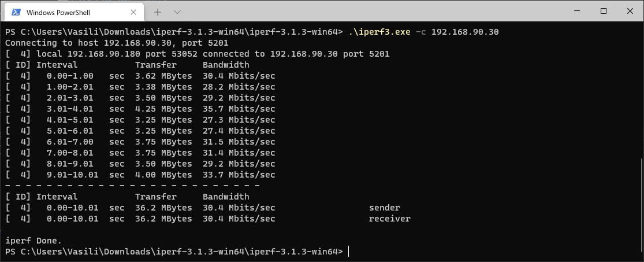The height and width of the screenshot is (262, 644).
Task: Close the Windows PowerShell tab
Action: 134,12
